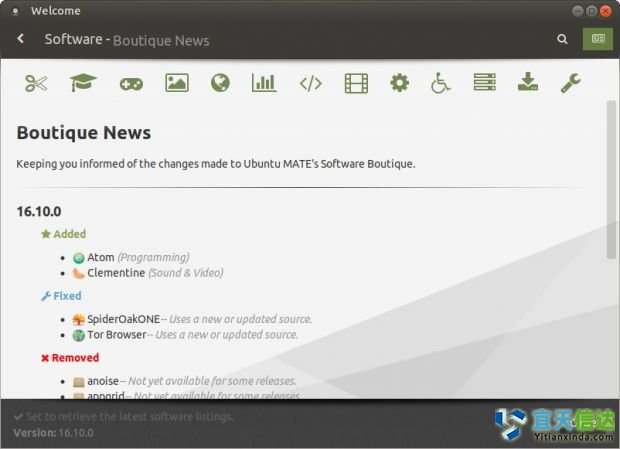Open the Graphics picture category icon

177,84
